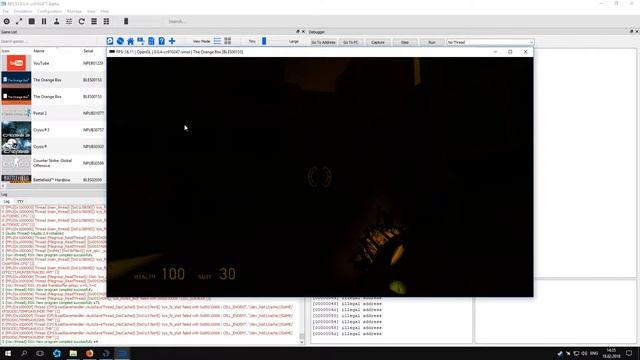
Task: Stop emulation with the square Stop icon
Action: 31,21
